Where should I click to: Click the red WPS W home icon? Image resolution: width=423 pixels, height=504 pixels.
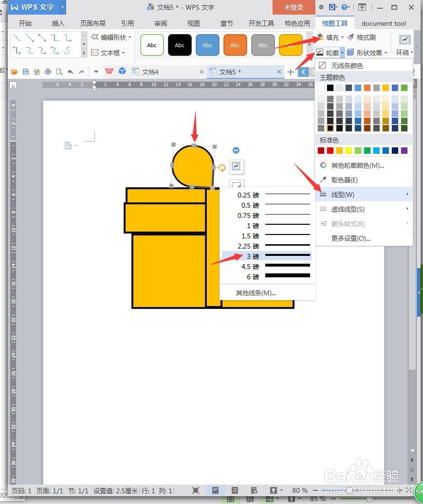coord(110,71)
